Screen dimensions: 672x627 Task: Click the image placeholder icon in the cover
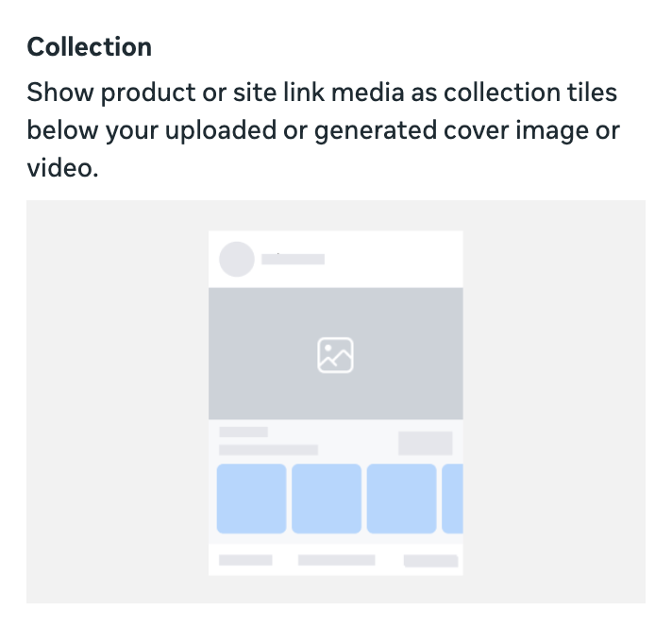(335, 355)
